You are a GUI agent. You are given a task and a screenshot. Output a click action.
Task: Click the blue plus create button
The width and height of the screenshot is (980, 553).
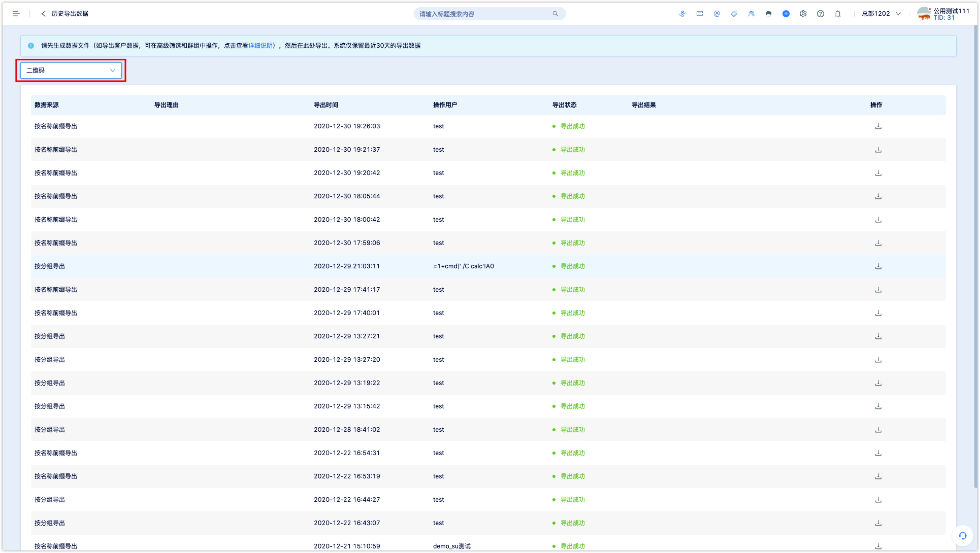[x=786, y=14]
